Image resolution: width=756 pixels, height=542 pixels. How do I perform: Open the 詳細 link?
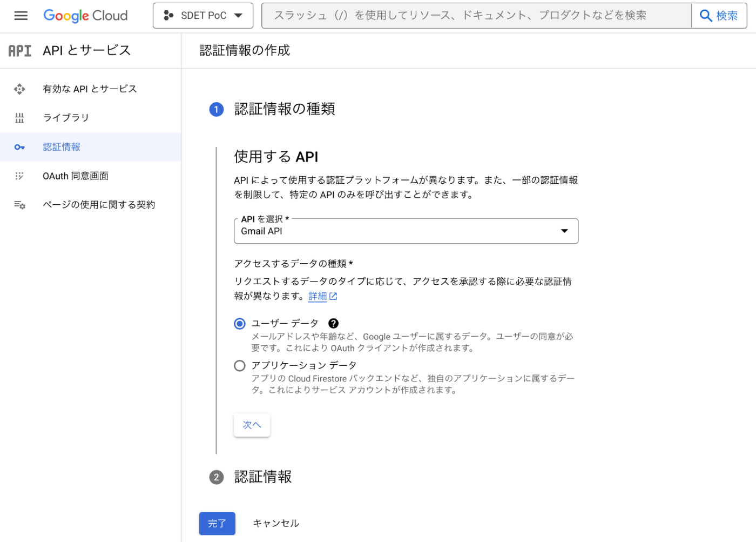(319, 296)
